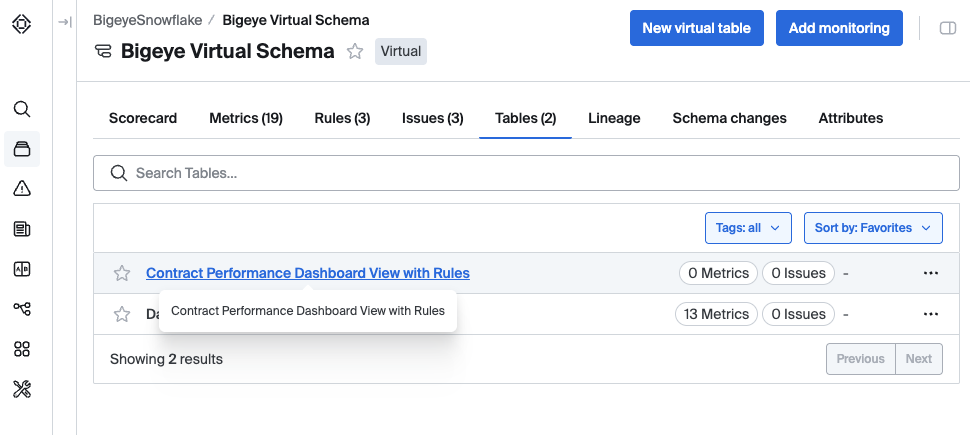970x435 pixels.
Task: Click 0 Issues badge in 13 Metrics row
Action: (798, 314)
